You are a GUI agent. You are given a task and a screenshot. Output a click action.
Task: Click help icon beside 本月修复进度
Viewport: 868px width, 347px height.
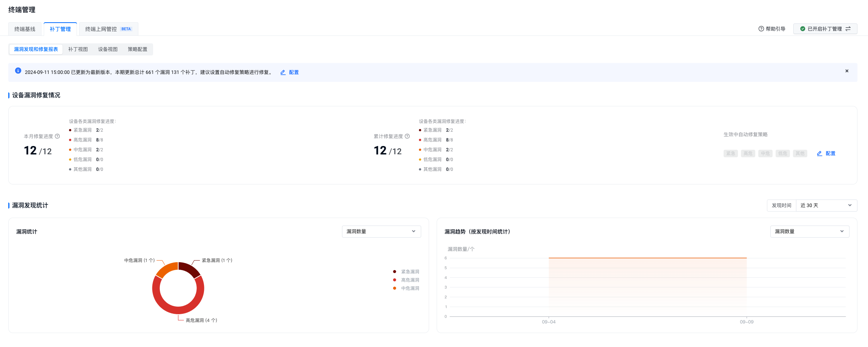click(57, 137)
